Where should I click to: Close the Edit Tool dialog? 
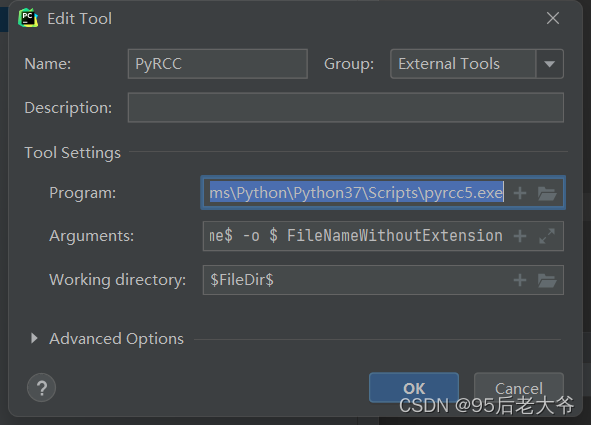(553, 18)
